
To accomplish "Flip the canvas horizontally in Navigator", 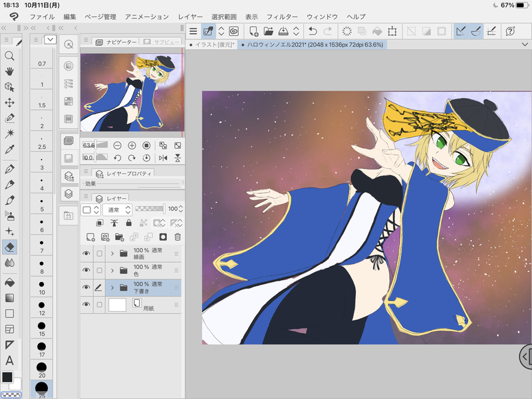I will (x=164, y=158).
